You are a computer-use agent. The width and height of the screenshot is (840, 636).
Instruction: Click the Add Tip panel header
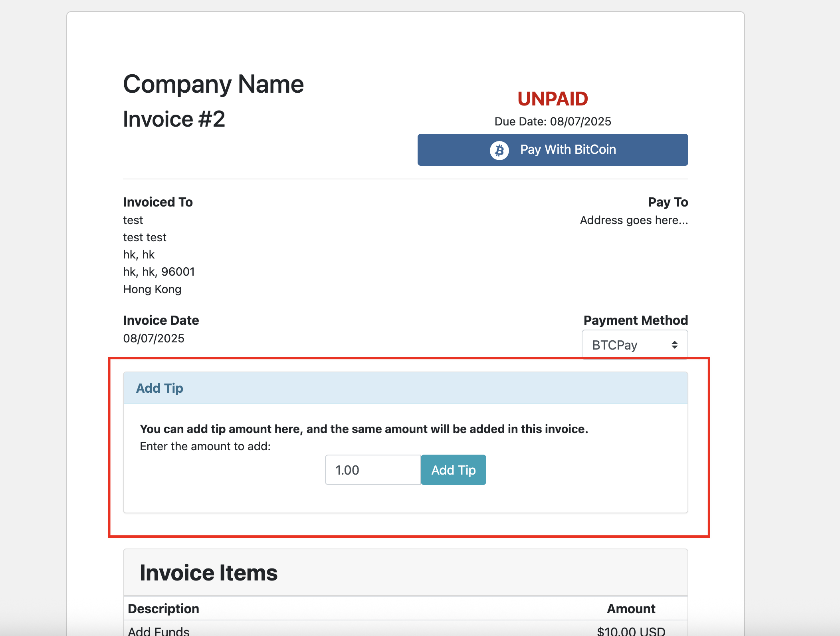coord(405,388)
